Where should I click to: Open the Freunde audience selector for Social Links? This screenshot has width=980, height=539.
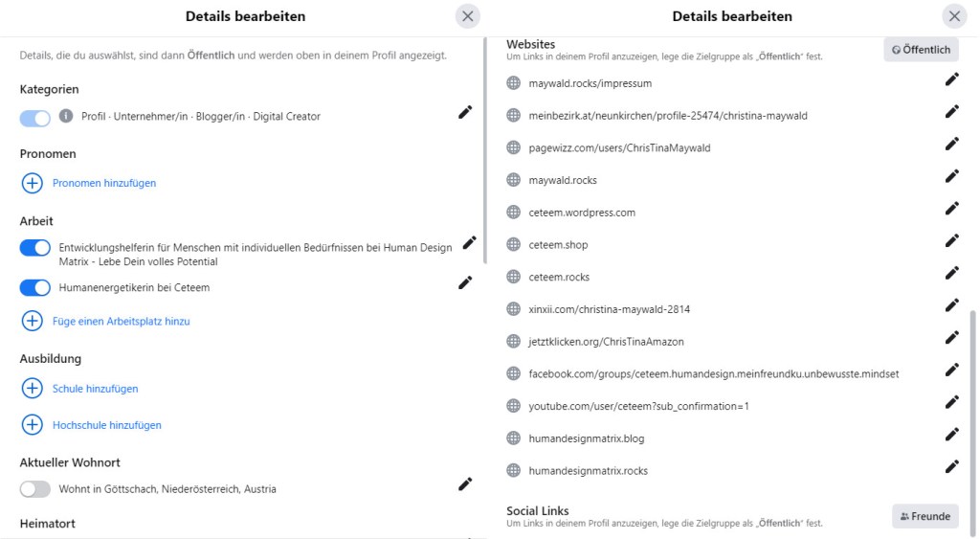pyautogui.click(x=924, y=516)
